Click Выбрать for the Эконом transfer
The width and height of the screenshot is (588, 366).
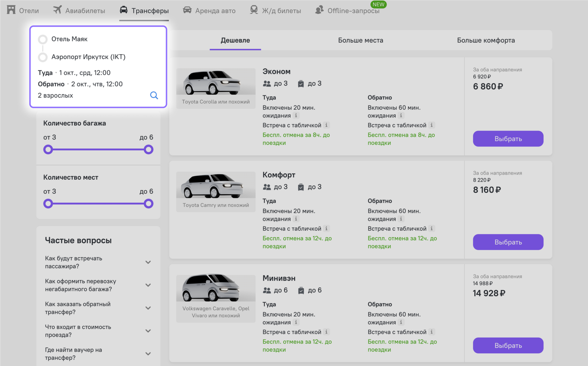pos(508,139)
